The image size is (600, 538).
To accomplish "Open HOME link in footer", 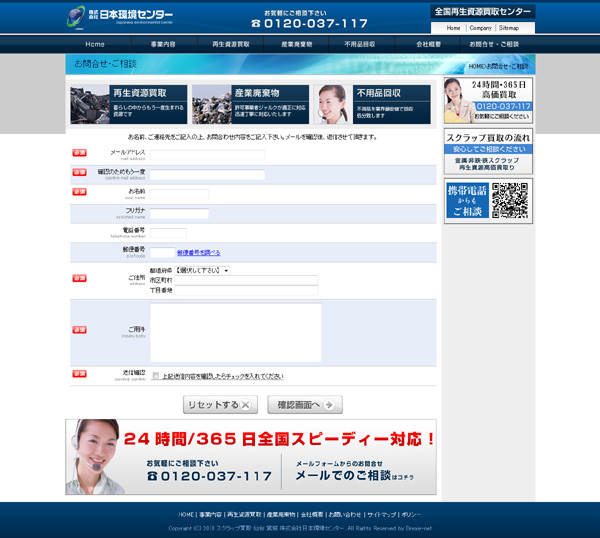I will pyautogui.click(x=186, y=515).
